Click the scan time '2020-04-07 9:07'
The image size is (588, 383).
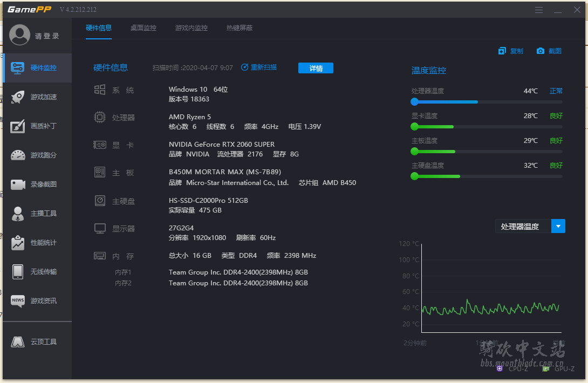pyautogui.click(x=208, y=68)
